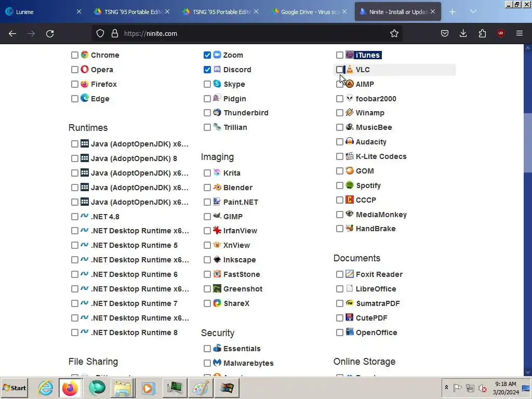Open Firefox application hamburger menu
Viewport: 532px width, 399px height.
(x=519, y=33)
